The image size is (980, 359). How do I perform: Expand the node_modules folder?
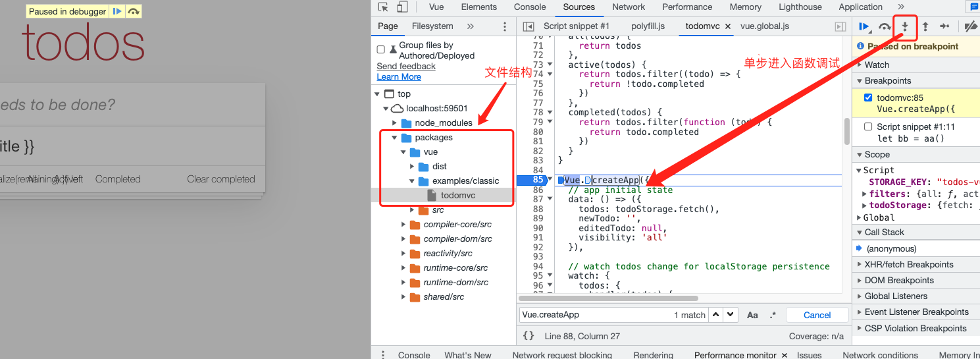click(395, 123)
